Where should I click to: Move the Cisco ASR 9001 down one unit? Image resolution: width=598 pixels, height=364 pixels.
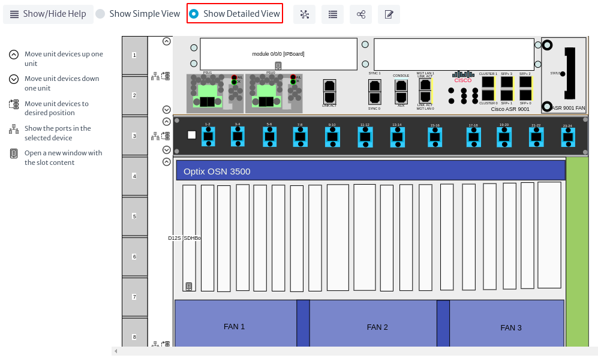tap(167, 110)
